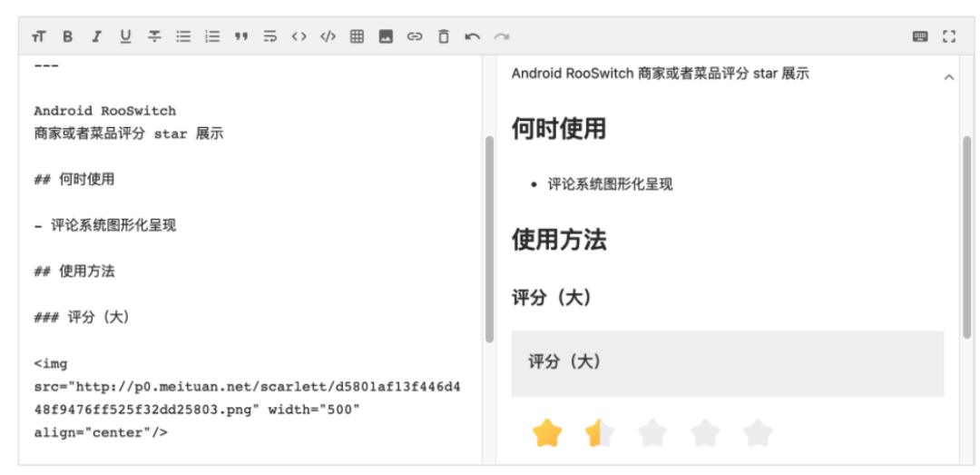Click '### 评分（大）' line in editor

point(83,317)
